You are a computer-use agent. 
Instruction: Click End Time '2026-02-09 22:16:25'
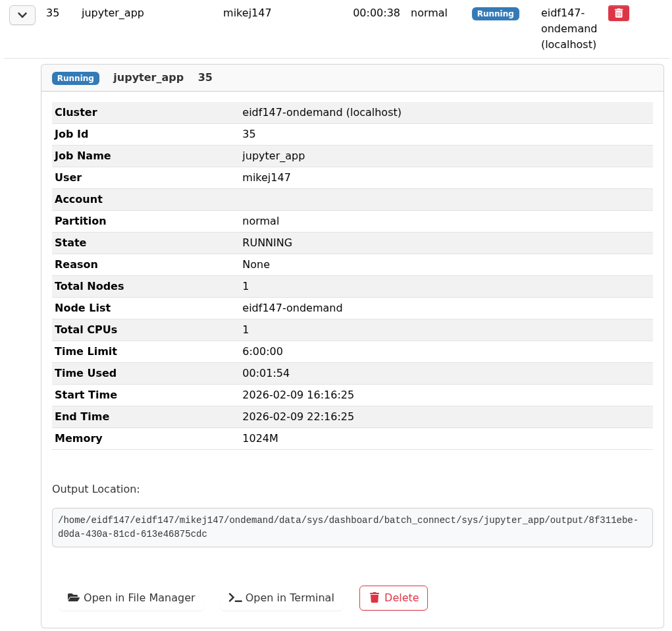coord(298,416)
